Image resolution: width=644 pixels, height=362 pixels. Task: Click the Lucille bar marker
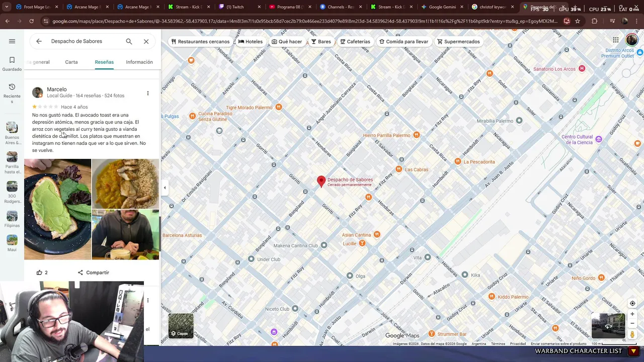click(x=362, y=243)
